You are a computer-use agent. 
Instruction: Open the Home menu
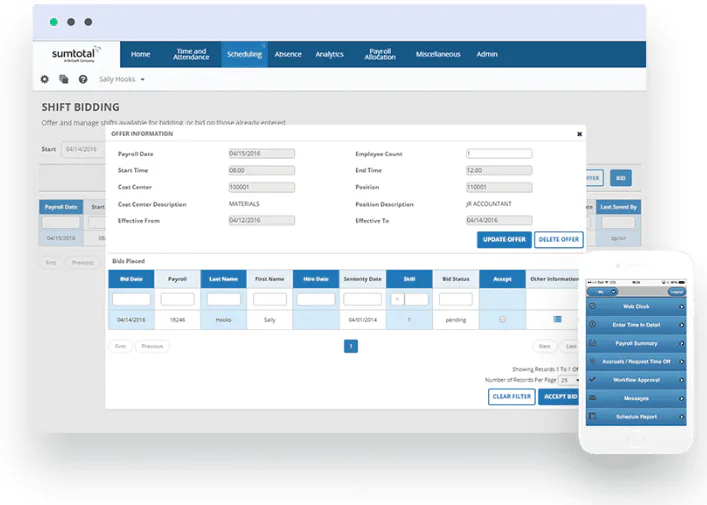(x=140, y=54)
